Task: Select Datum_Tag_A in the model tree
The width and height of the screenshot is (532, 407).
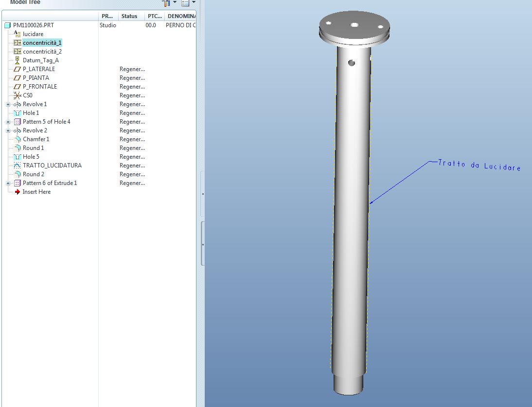Action: (x=41, y=60)
